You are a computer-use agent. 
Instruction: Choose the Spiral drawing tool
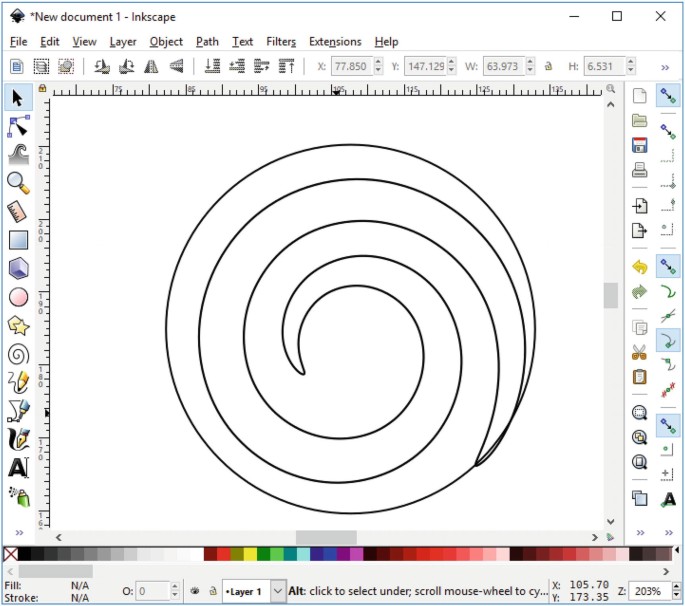(18, 354)
